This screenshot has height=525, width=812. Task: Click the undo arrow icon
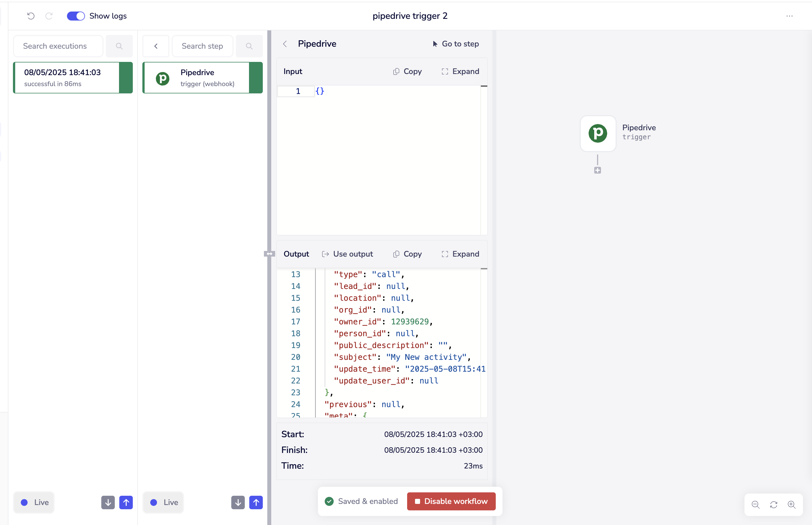click(x=31, y=16)
